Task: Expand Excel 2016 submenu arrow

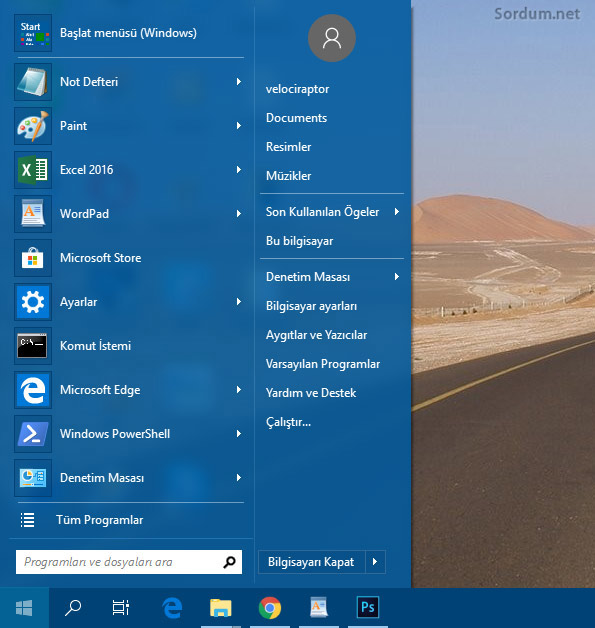Action: pos(239,170)
